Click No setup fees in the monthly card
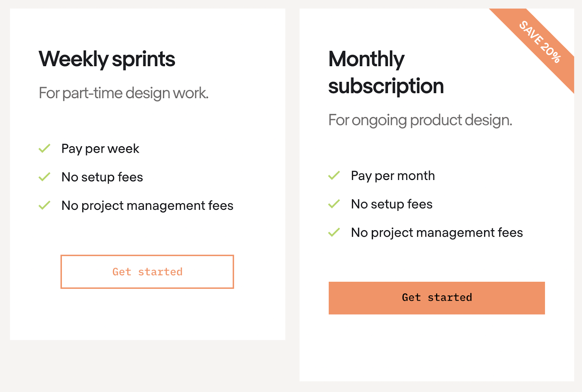Viewport: 582px width, 392px height. point(392,204)
